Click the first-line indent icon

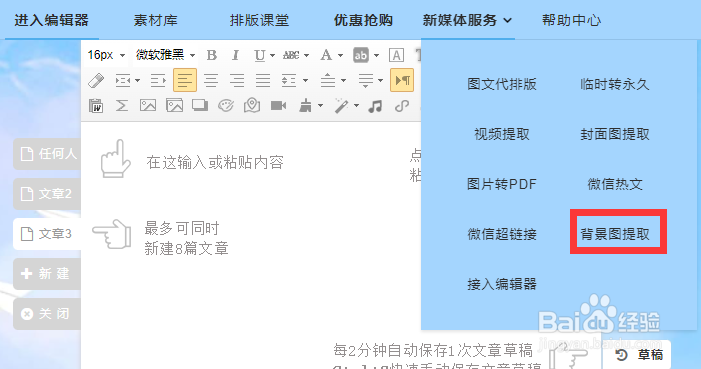coord(158,81)
